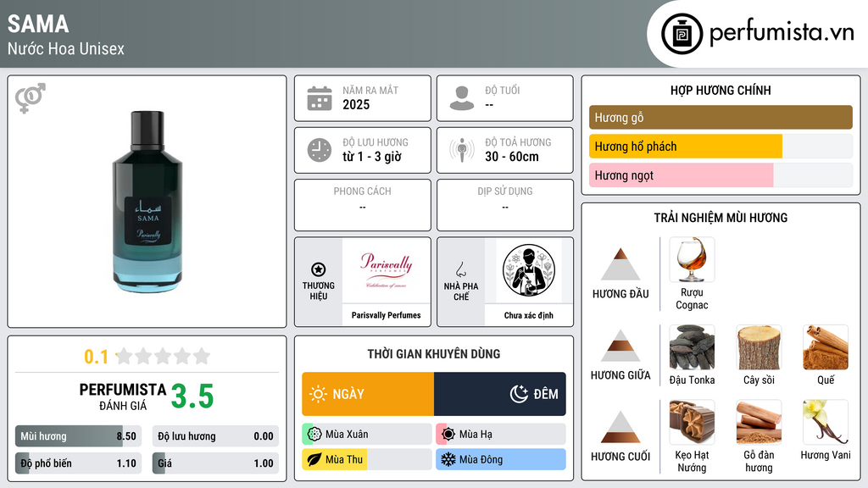
Task: Click the Phong Cách style card
Action: [x=363, y=205]
